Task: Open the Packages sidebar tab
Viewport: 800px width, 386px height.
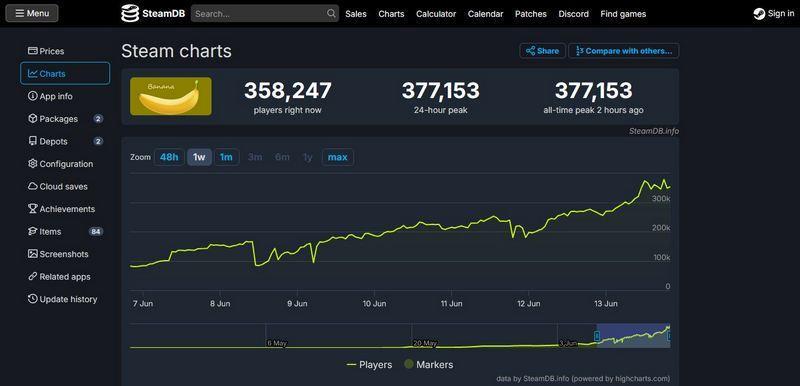Action: (65, 119)
